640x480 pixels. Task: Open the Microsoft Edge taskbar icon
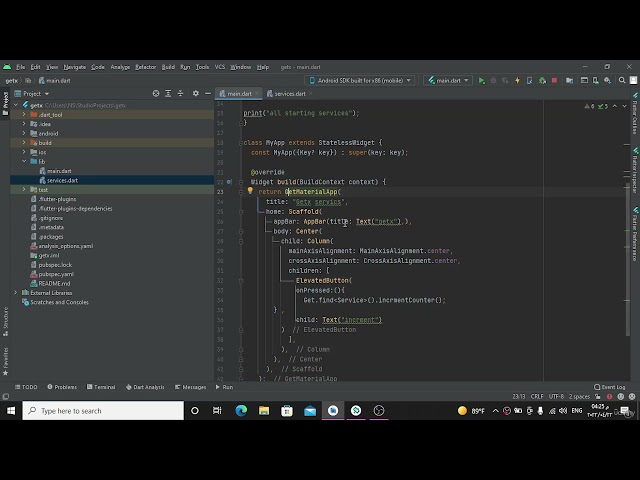pyautogui.click(x=241, y=411)
